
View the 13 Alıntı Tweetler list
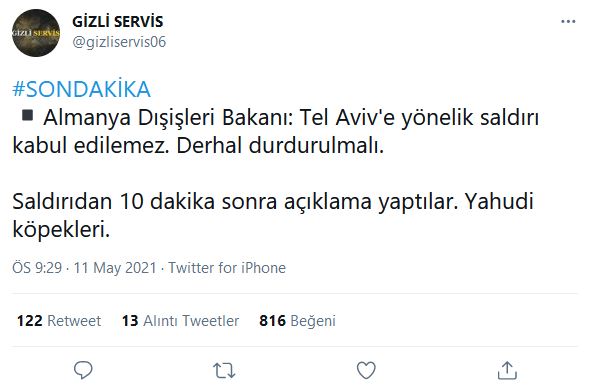[x=180, y=321]
